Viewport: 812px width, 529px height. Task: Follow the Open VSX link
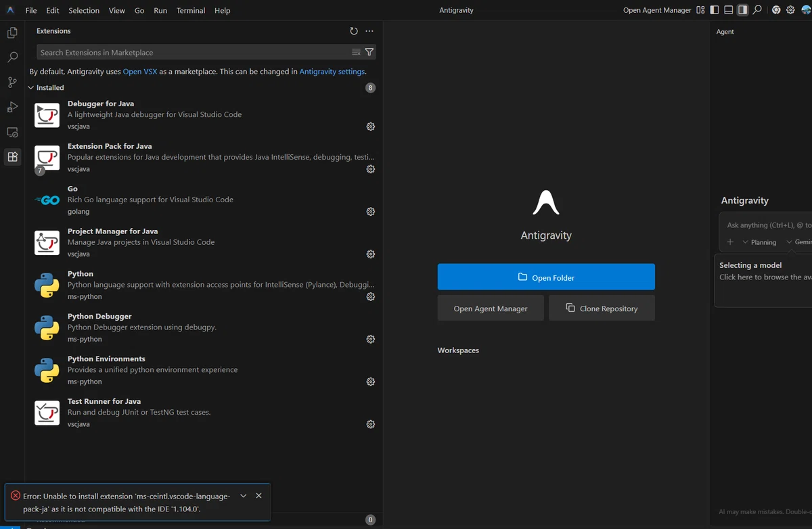point(140,72)
